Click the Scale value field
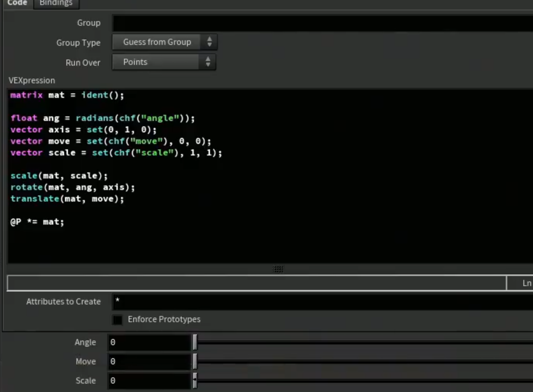The width and height of the screenshot is (533, 392). pyautogui.click(x=149, y=380)
